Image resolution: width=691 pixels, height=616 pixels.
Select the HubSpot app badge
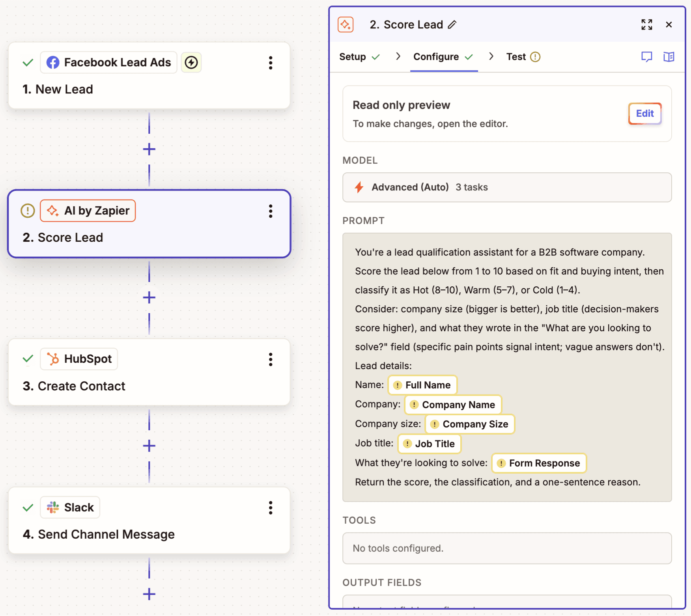coord(79,359)
